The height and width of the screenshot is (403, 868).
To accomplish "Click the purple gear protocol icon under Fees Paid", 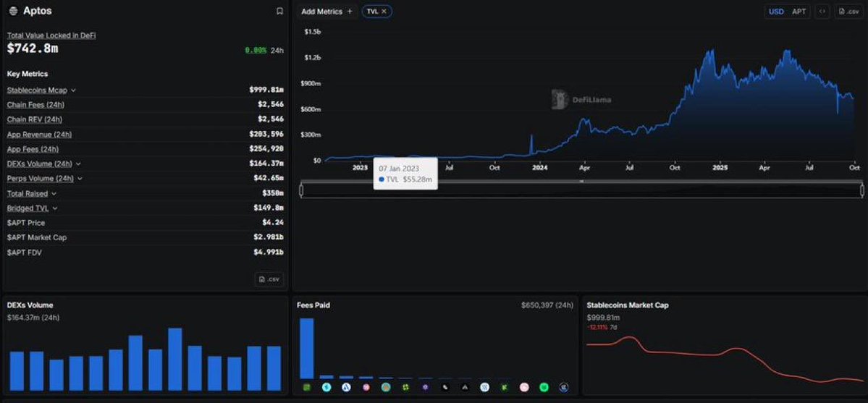I will coord(426,388).
